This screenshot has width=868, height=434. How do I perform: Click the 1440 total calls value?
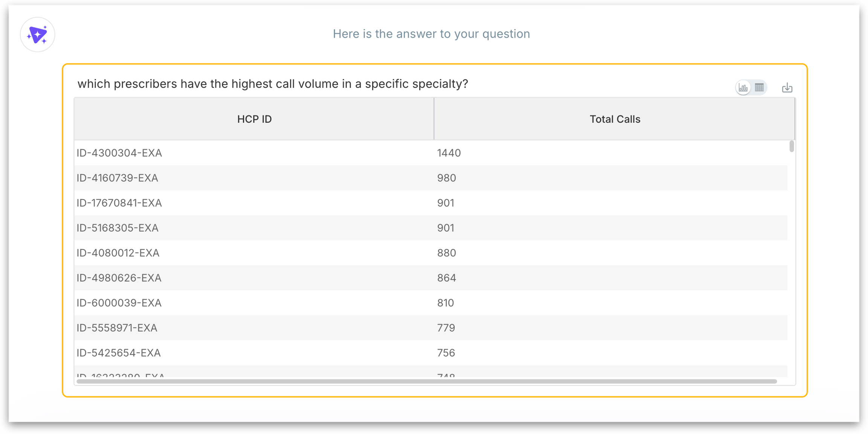click(449, 153)
